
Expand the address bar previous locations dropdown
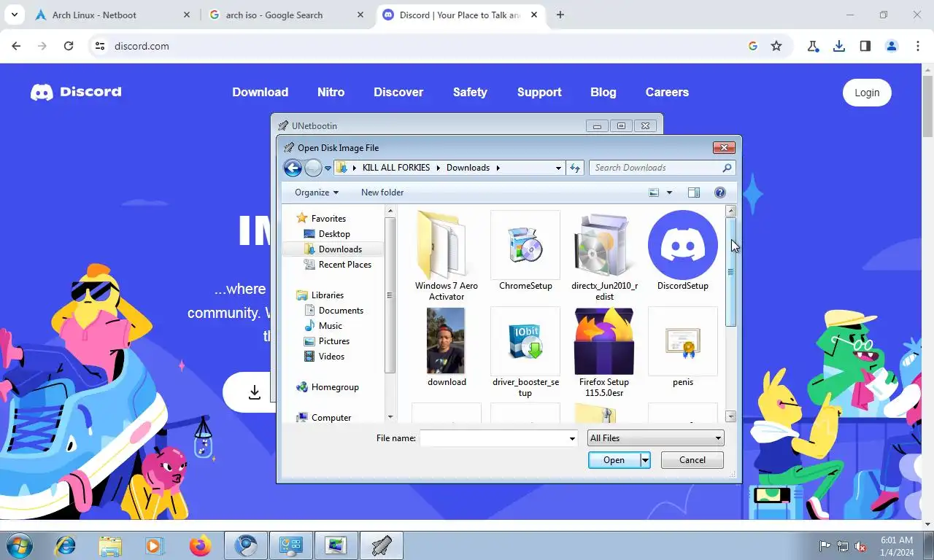coord(558,168)
